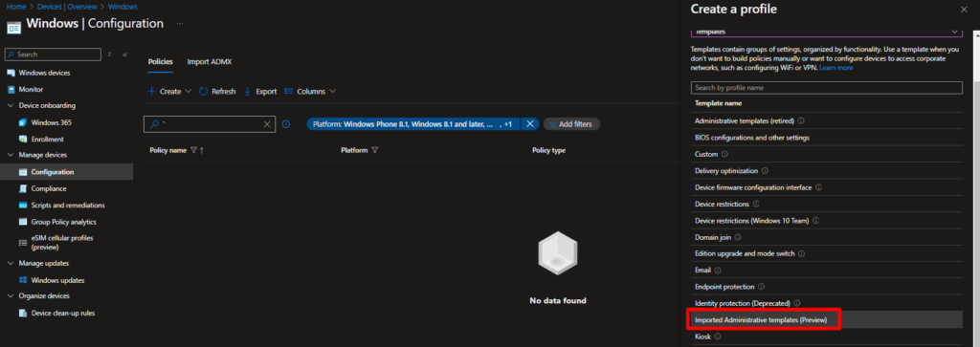The width and height of the screenshot is (980, 347).
Task: Open the Templates profile type dropdown
Action: 826,32
